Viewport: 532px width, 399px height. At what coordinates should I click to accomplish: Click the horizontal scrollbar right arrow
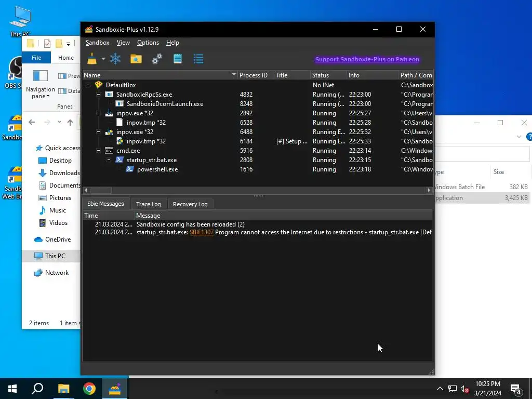pyautogui.click(x=429, y=190)
